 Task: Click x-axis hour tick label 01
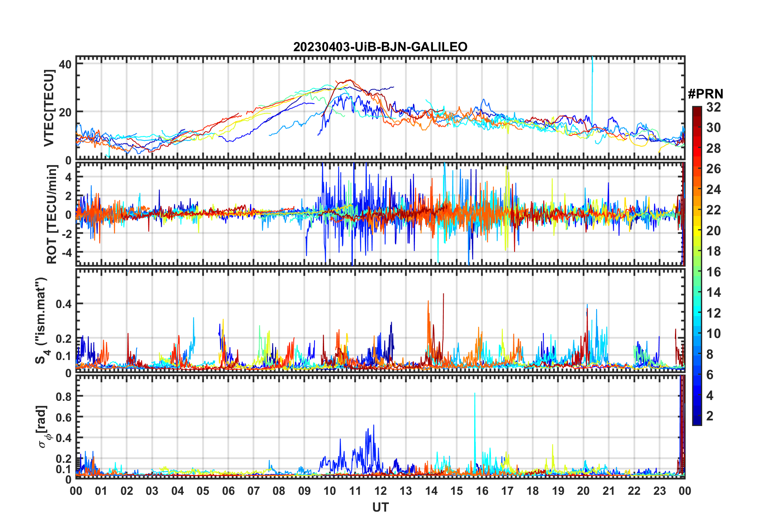101,491
